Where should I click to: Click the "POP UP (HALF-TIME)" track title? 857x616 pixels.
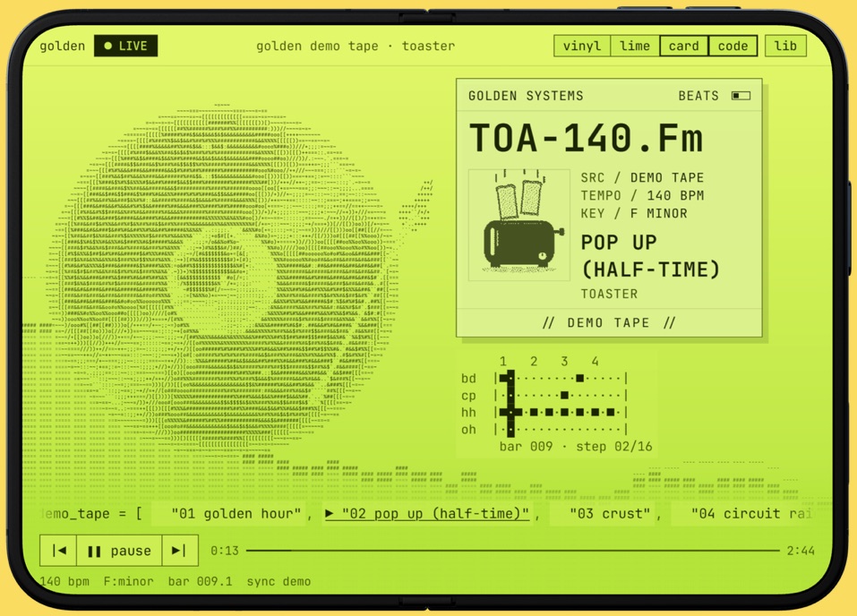click(650, 256)
